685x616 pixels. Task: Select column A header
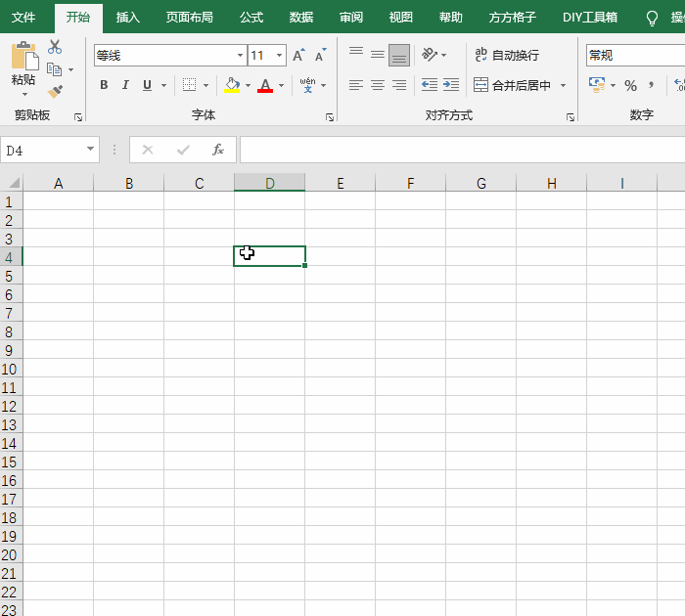pyautogui.click(x=58, y=183)
